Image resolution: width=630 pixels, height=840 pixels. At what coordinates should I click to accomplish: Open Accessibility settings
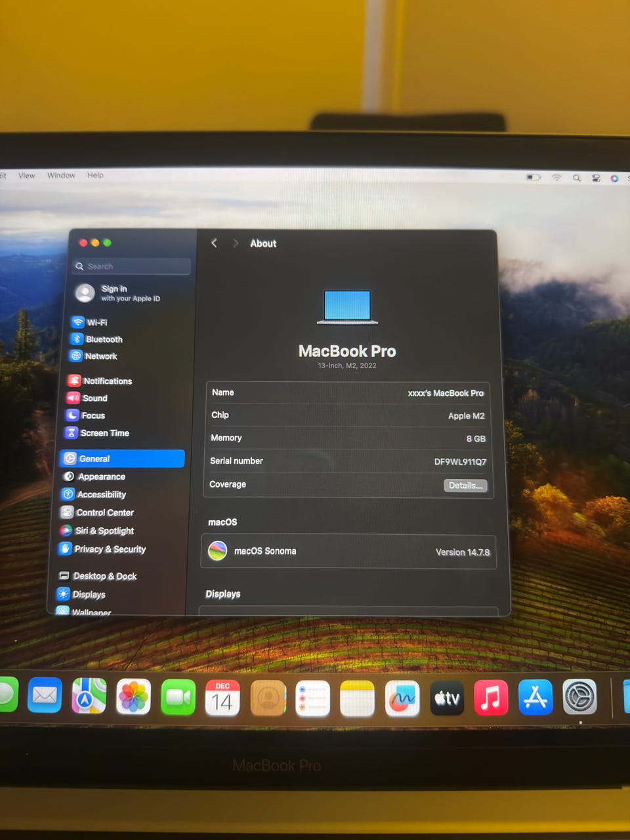click(94, 494)
